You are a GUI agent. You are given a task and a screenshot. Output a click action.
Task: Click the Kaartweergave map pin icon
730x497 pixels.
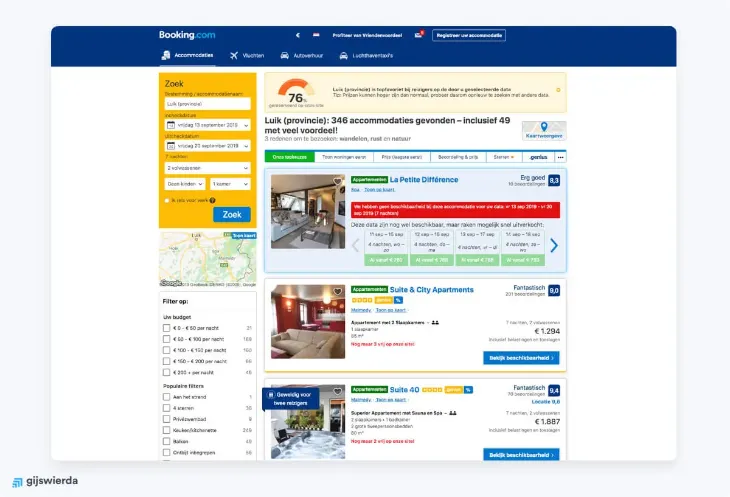pos(544,127)
